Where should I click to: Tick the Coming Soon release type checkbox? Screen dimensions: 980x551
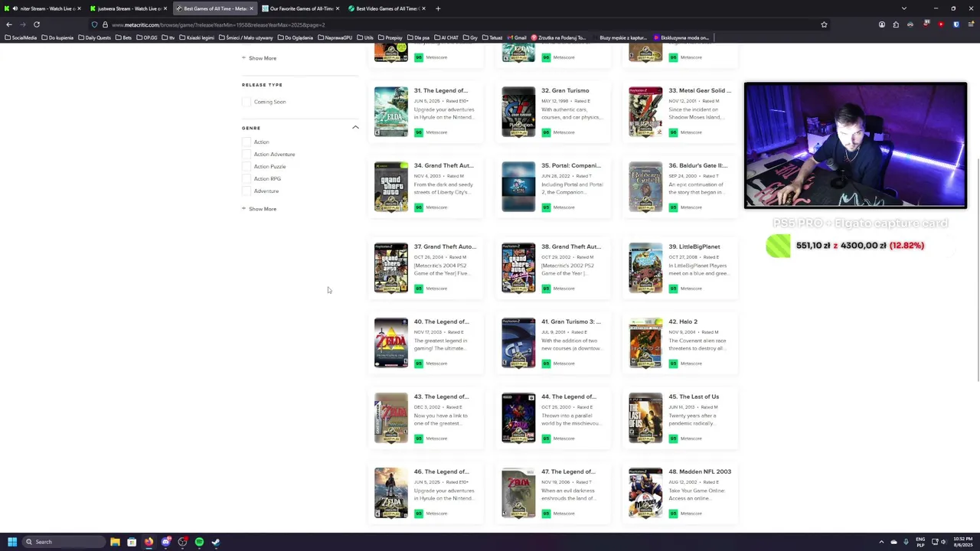[x=246, y=102]
